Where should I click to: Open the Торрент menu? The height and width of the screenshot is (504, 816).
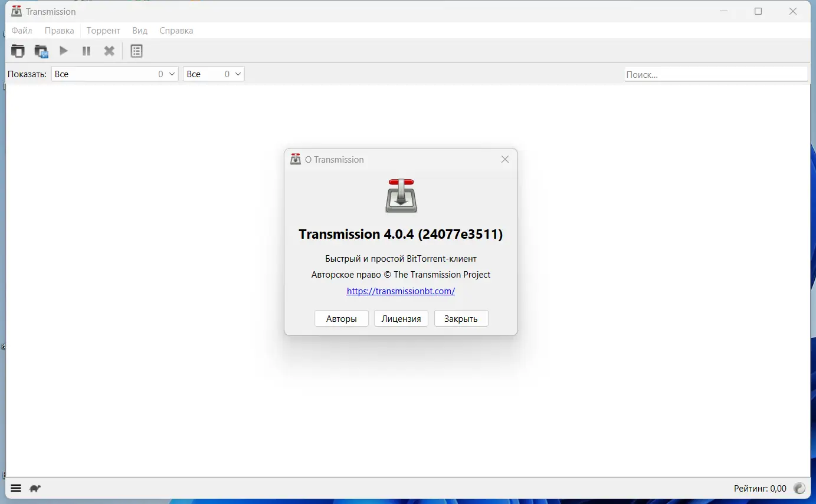click(x=103, y=31)
